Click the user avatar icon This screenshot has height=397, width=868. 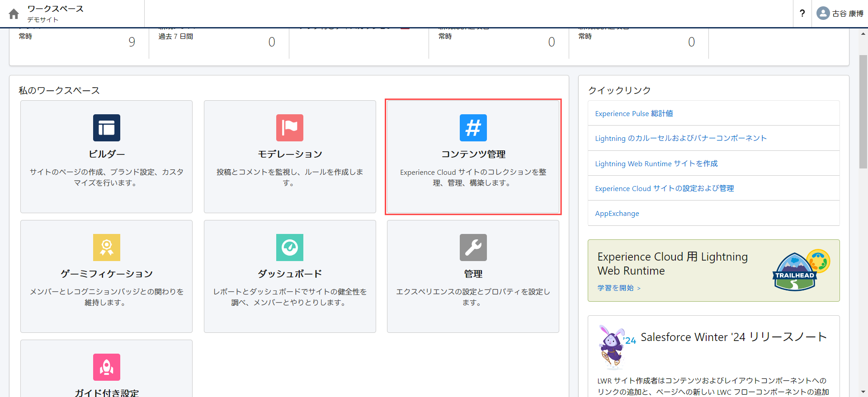coord(823,13)
